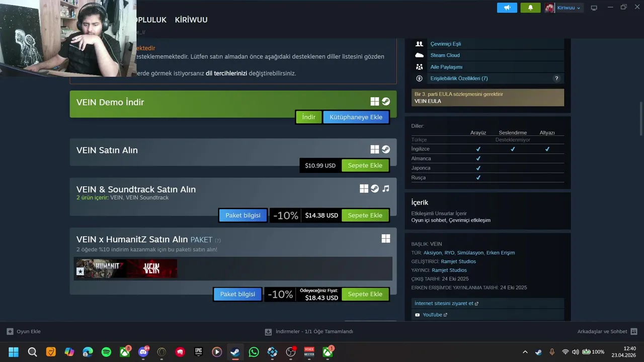This screenshot has width=644, height=362.
Task: Open the Kiriwuu account dropdown
Action: 563,8
